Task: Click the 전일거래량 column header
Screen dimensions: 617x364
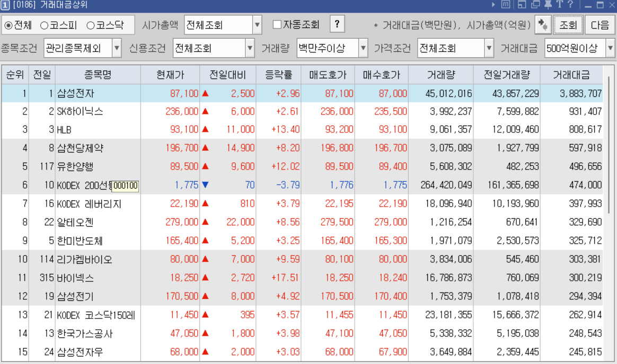Action: click(507, 74)
